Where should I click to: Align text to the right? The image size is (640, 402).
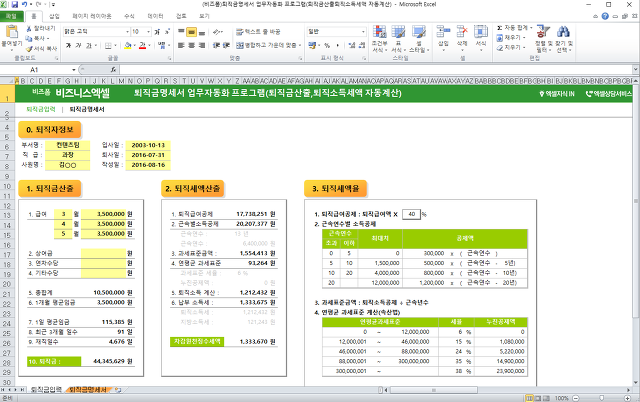pos(202,45)
